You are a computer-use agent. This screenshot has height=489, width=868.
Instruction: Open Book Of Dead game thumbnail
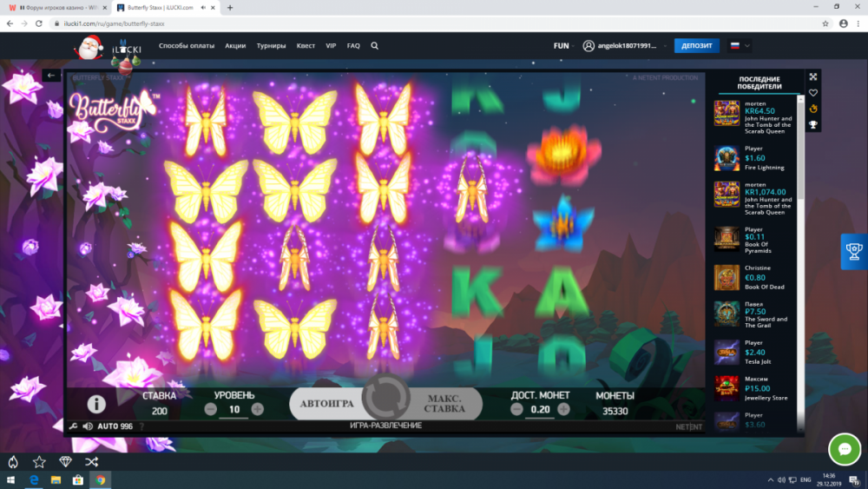pyautogui.click(x=727, y=277)
